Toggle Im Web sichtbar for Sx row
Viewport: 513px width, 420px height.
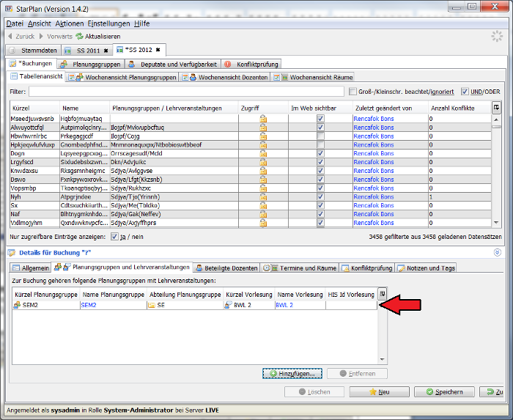[321, 205]
